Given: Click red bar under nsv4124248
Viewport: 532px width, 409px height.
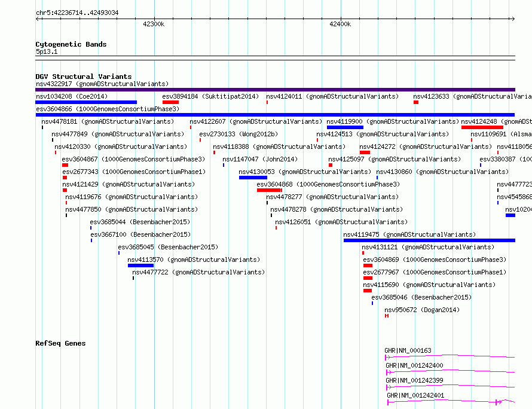Looking at the screenshot, I should point(482,127).
